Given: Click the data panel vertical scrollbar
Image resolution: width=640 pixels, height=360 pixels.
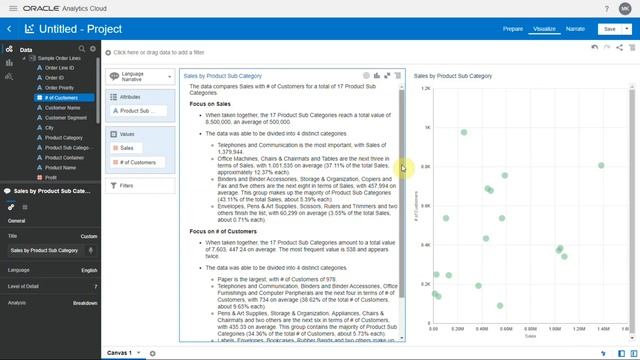Looking at the screenshot, I should [98, 90].
